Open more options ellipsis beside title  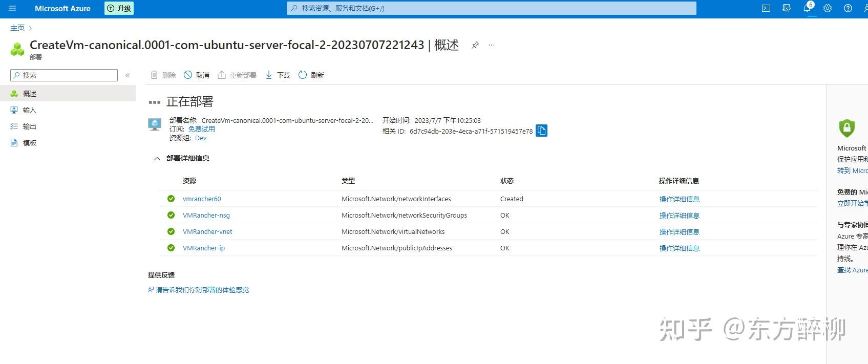(492, 45)
